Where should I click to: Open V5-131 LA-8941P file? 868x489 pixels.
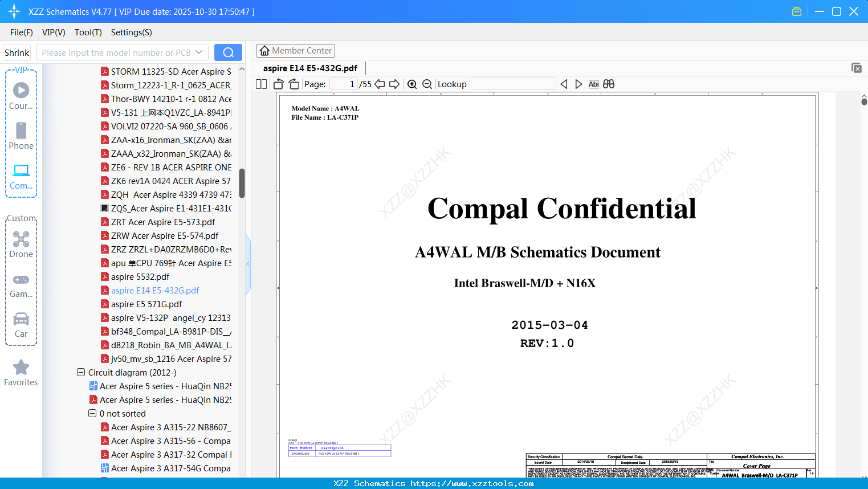(166, 113)
